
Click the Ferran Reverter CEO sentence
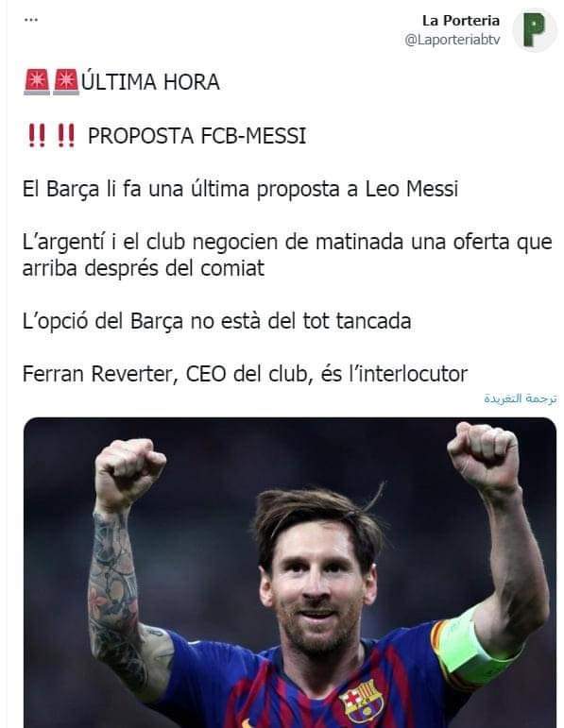(245, 374)
